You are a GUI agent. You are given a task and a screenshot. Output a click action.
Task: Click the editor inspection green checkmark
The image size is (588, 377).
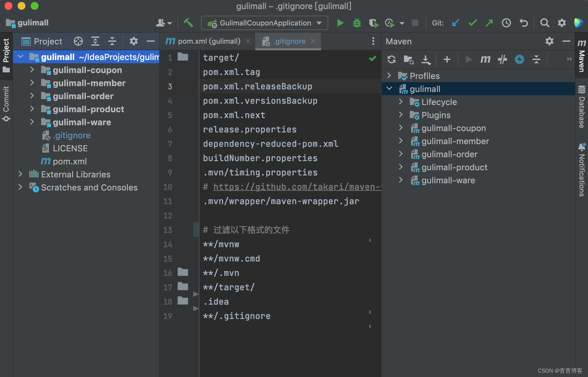pyautogui.click(x=372, y=58)
